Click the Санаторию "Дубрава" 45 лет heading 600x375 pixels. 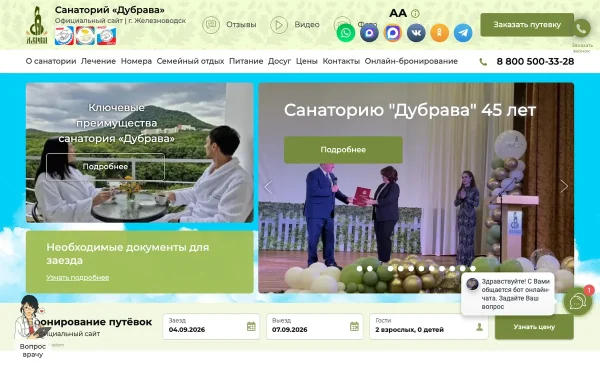[410, 110]
